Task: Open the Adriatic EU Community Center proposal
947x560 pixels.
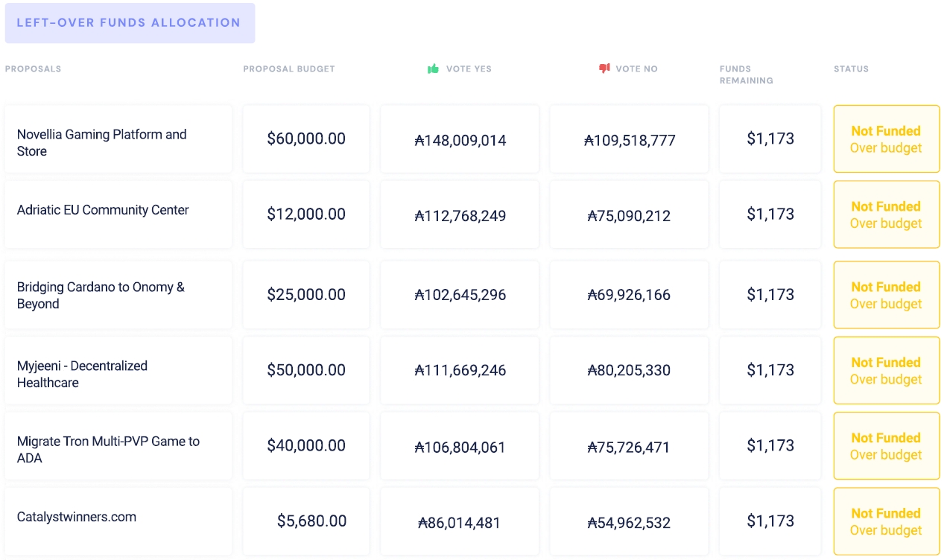Action: 103,210
